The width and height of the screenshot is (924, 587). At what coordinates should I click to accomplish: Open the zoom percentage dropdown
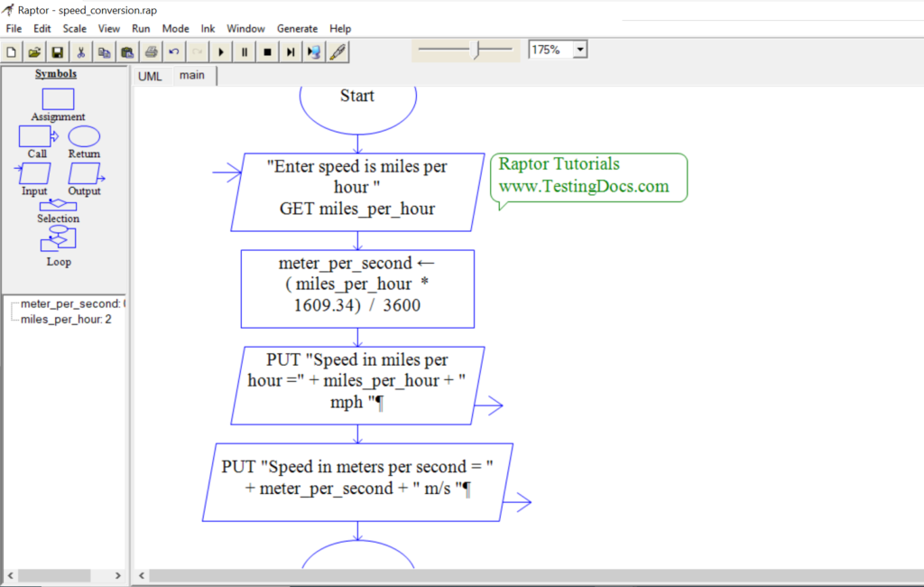tap(578, 50)
